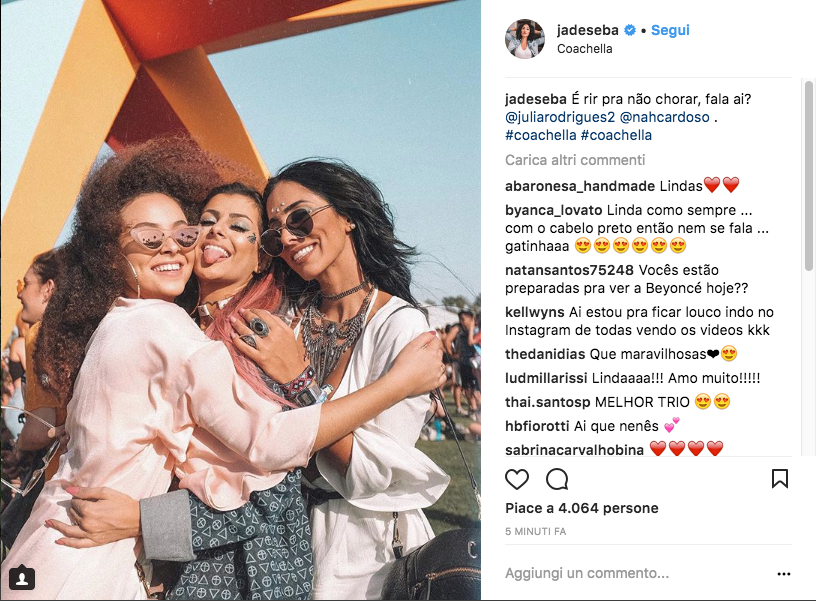Open the jadeseba username in header
Screen dimensions: 816x601
pyautogui.click(x=588, y=30)
